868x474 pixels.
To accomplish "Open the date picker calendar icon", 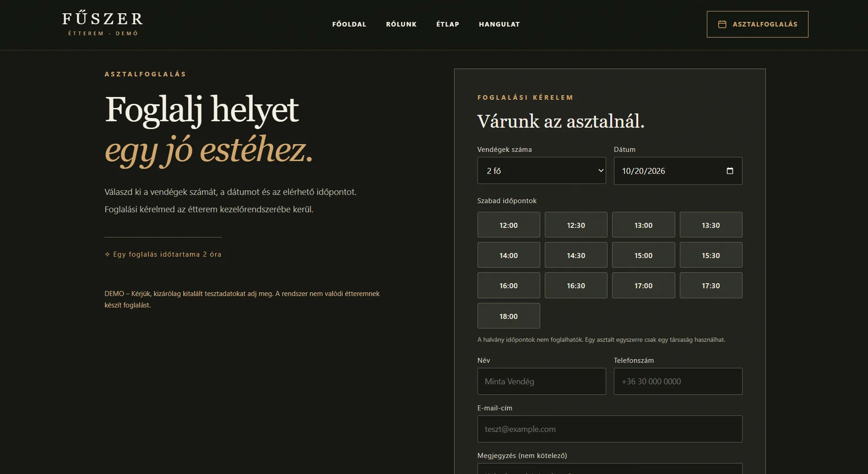I will coord(730,171).
